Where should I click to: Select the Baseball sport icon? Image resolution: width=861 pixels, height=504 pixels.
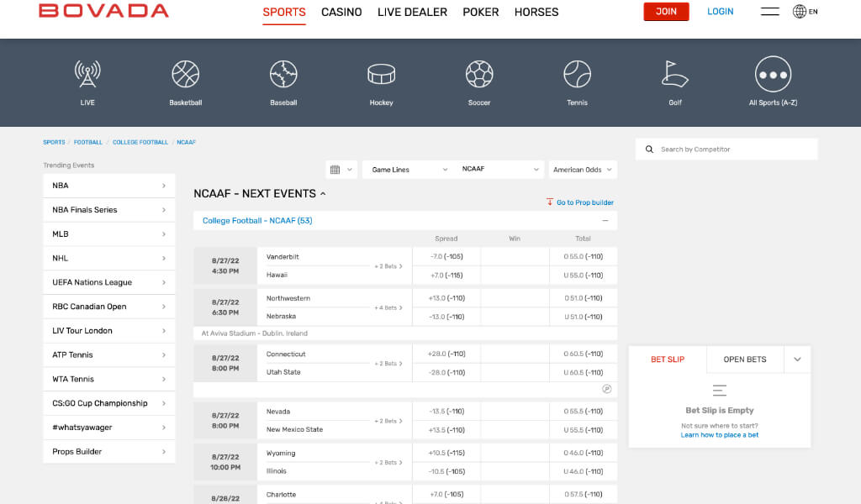pyautogui.click(x=283, y=74)
